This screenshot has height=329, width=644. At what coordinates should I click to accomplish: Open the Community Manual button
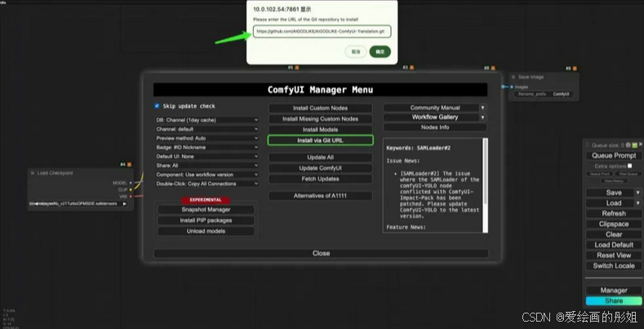pyautogui.click(x=431, y=108)
